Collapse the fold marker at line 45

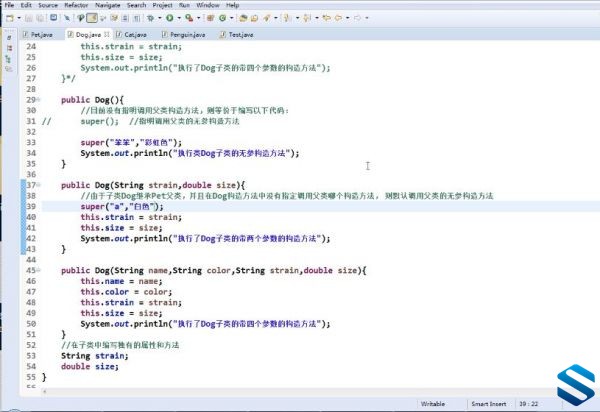pos(38,270)
